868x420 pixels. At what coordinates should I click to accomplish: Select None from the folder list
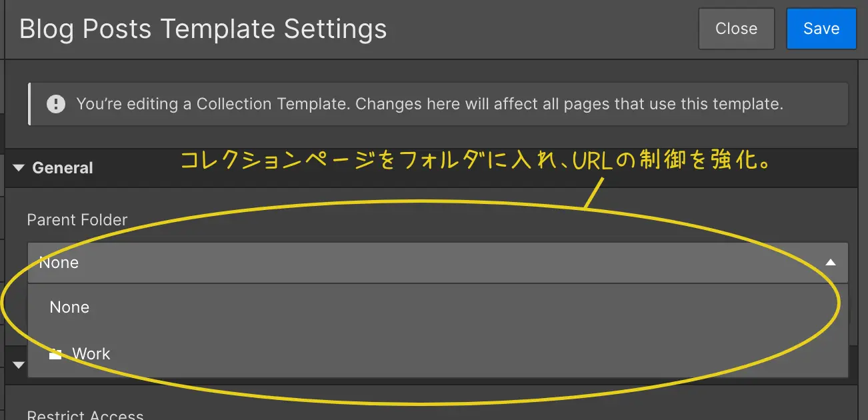click(x=69, y=307)
